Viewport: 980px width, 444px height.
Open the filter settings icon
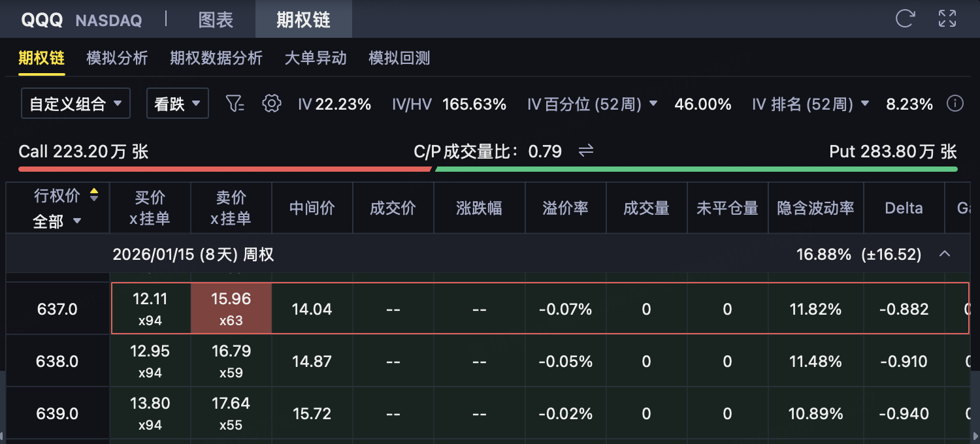pos(235,103)
